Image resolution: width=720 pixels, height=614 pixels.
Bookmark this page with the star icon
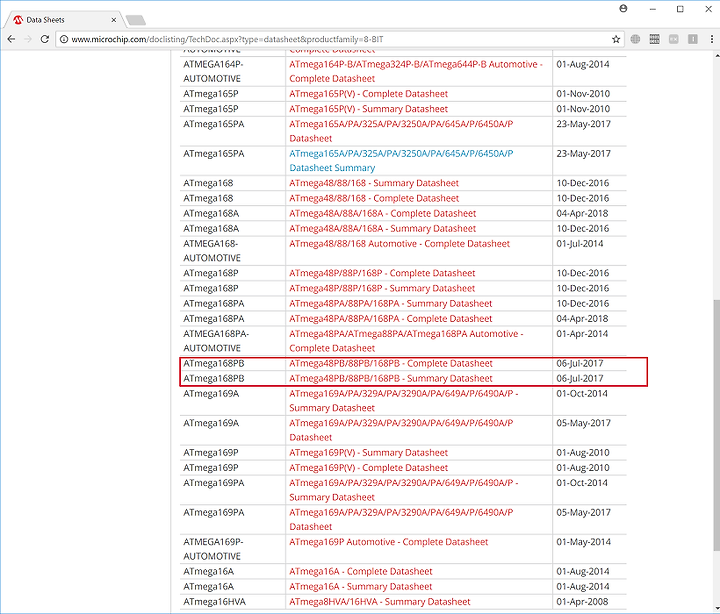pyautogui.click(x=616, y=39)
